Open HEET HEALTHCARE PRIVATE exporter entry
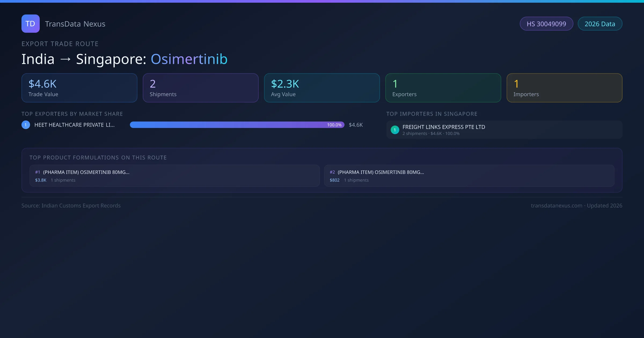 [x=74, y=125]
